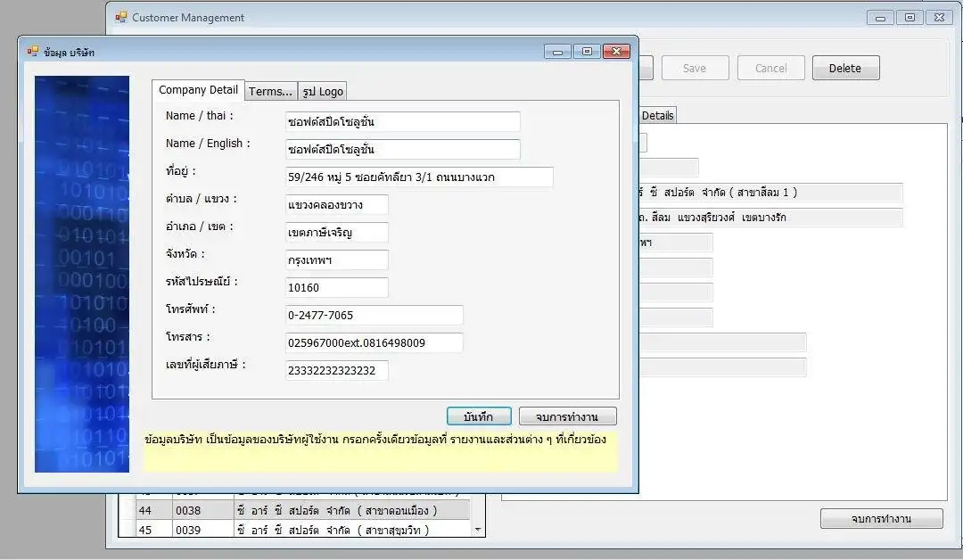This screenshot has width=963, height=560.
Task: Close the company info dialog
Action: (x=617, y=52)
